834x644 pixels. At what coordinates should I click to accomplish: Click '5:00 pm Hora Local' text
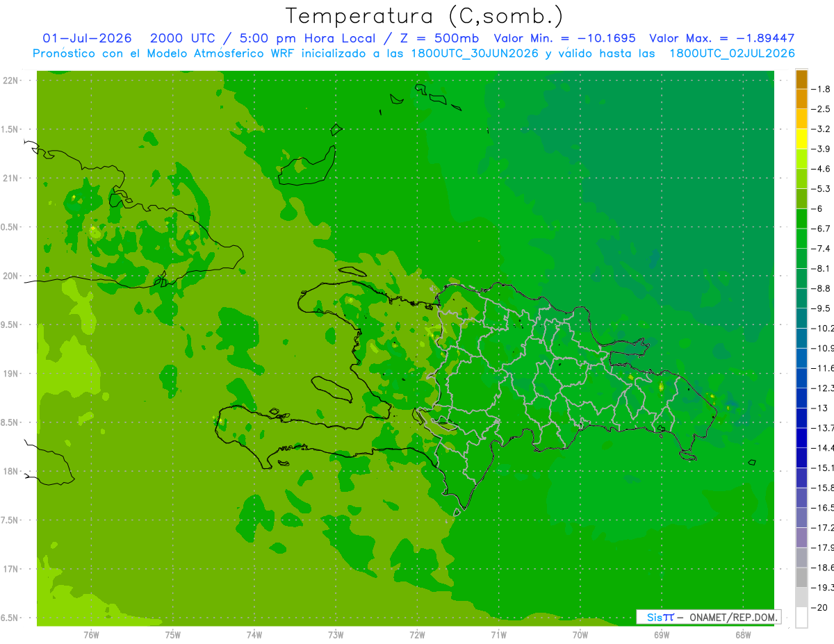coord(306,38)
